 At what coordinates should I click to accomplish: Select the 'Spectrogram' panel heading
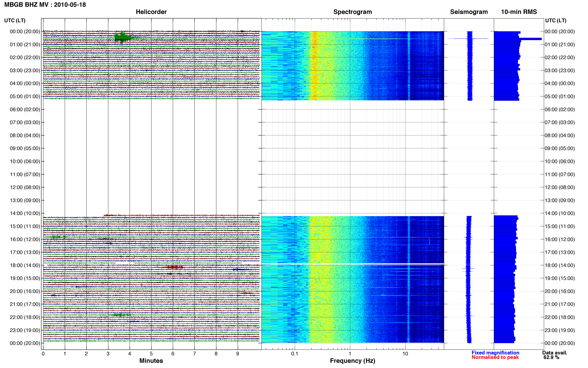(352, 12)
